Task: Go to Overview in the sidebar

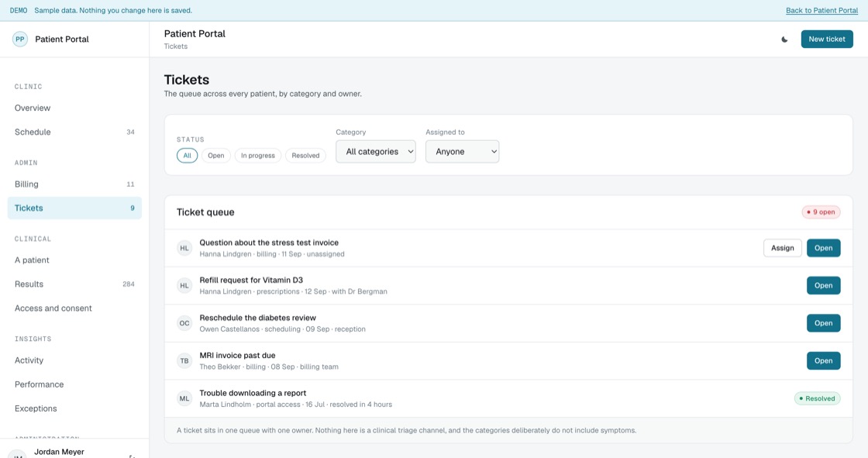Action: pos(74,108)
